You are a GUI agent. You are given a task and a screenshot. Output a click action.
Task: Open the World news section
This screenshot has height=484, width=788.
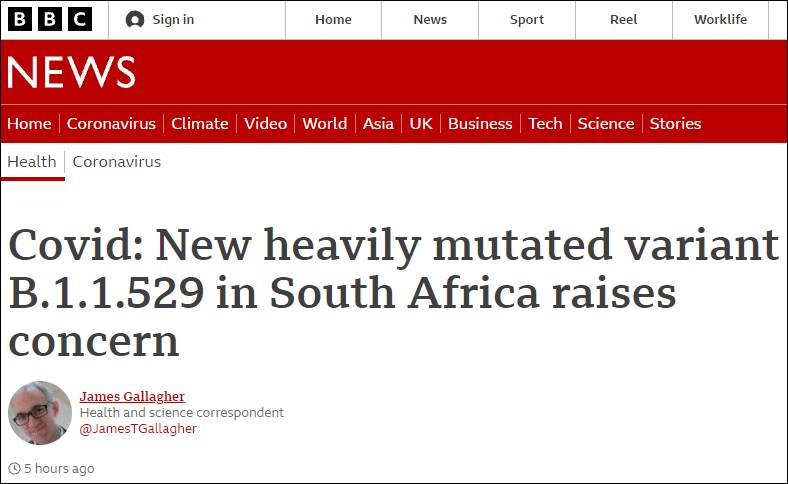[325, 124]
